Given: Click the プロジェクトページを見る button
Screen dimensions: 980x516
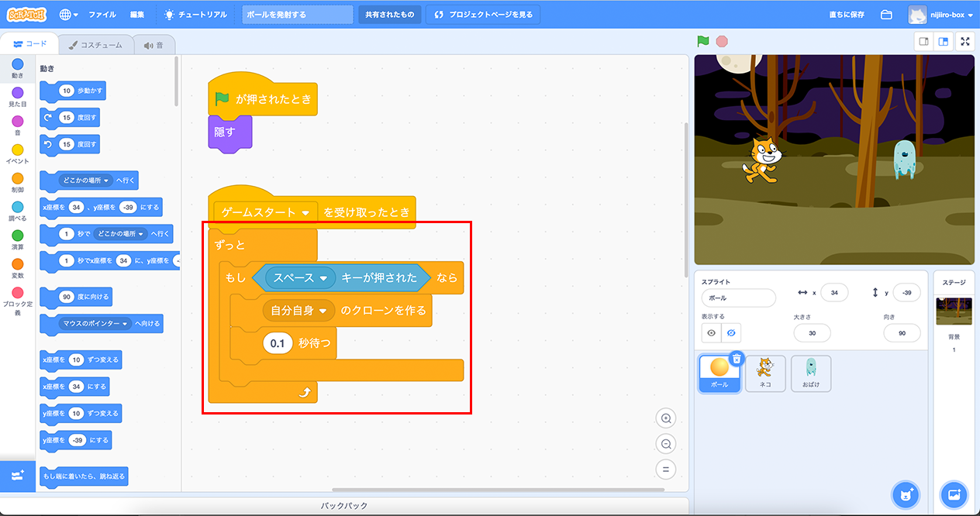Looking at the screenshot, I should tap(484, 15).
